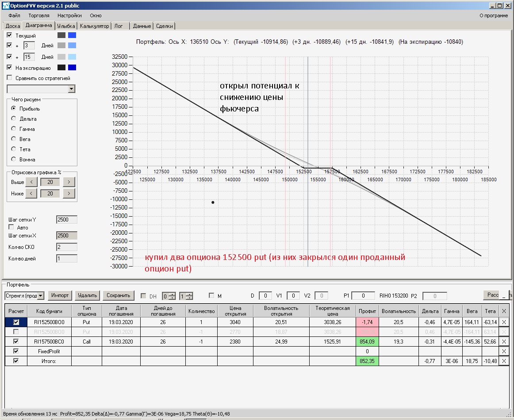This screenshot has height=420, width=514.
Task: Click the X column header in portfolio table
Action: tap(504, 311)
